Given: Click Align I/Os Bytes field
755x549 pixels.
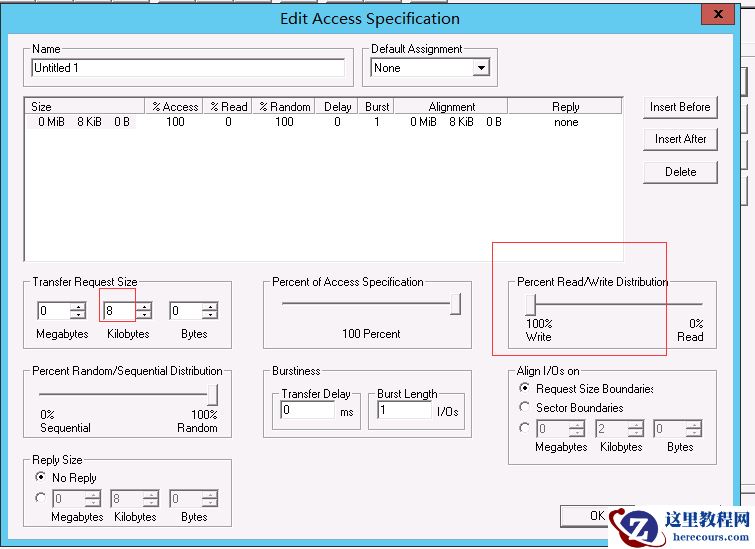Looking at the screenshot, I should tap(670, 429).
